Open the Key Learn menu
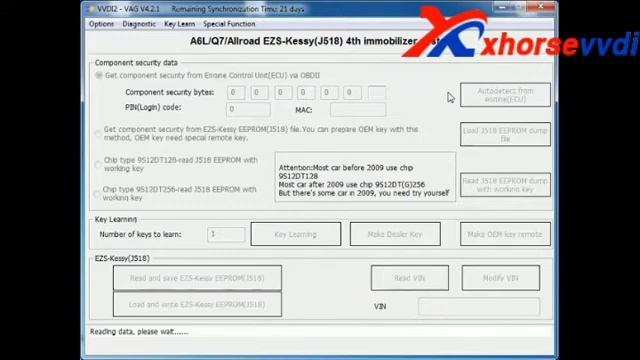The height and width of the screenshot is (360, 640). pyautogui.click(x=179, y=24)
